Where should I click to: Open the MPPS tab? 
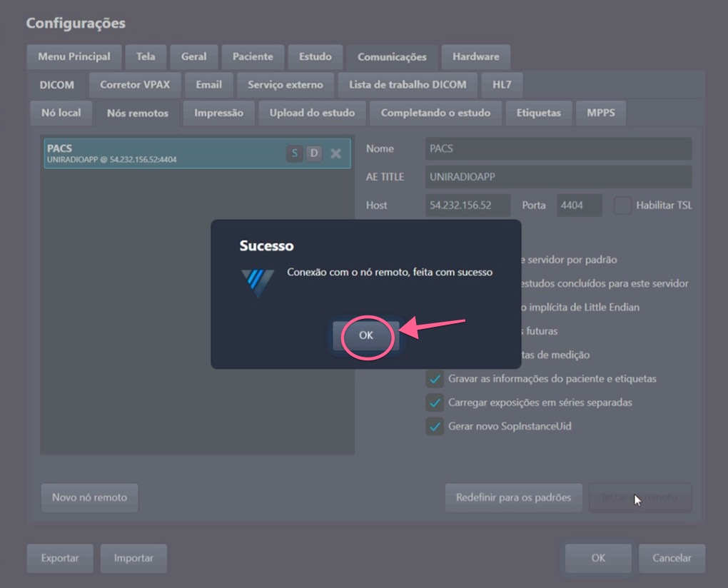click(x=601, y=113)
